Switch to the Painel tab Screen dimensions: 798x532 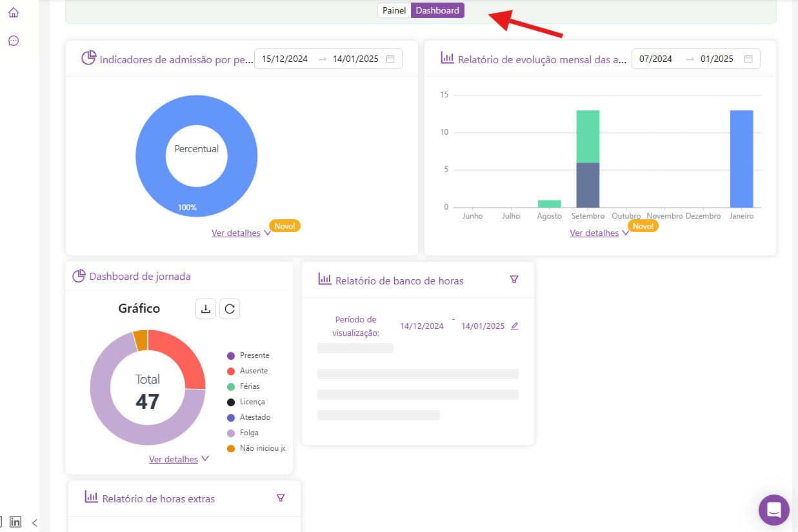394,10
